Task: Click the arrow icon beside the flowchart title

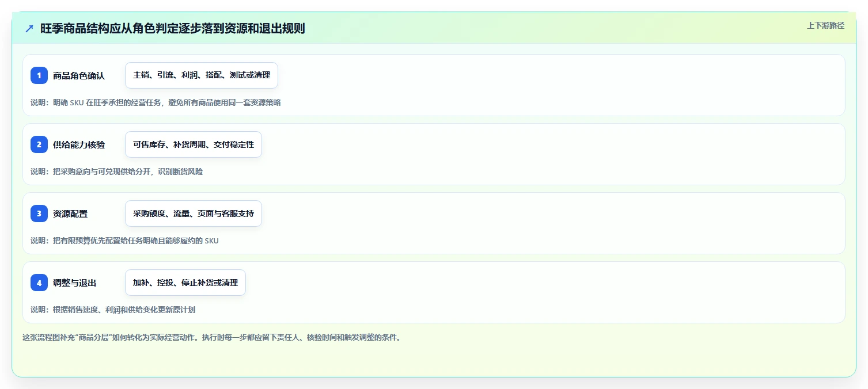Action: 29,28
